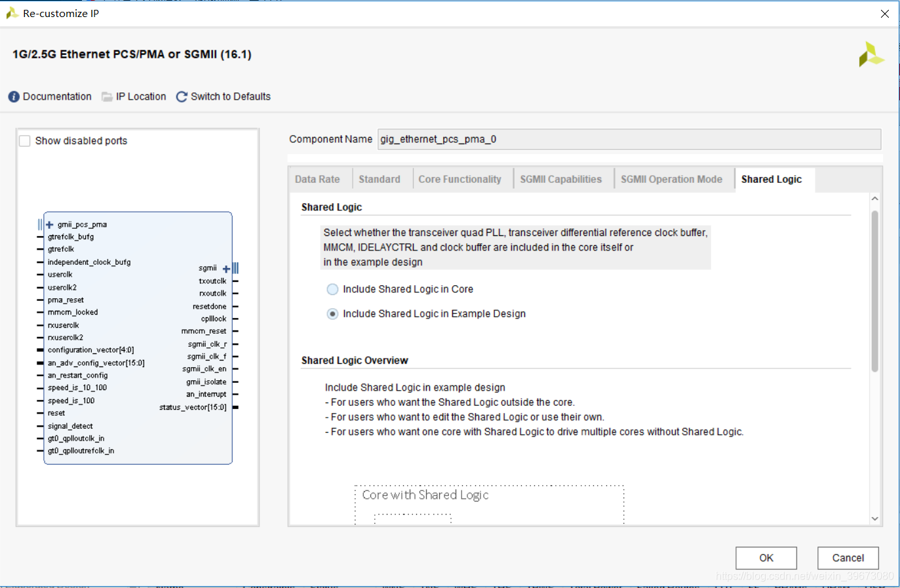Select Include Shared Logic in Core
The image size is (900, 588).
332,289
